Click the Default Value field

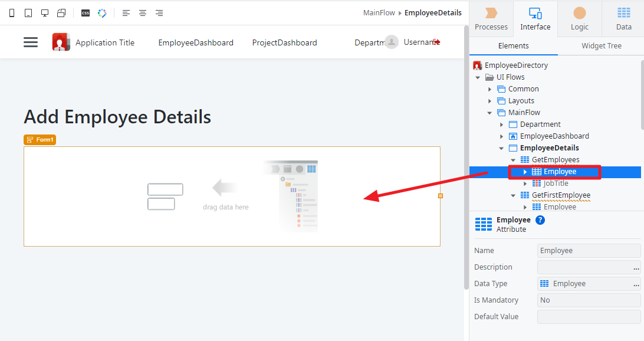[x=589, y=317]
